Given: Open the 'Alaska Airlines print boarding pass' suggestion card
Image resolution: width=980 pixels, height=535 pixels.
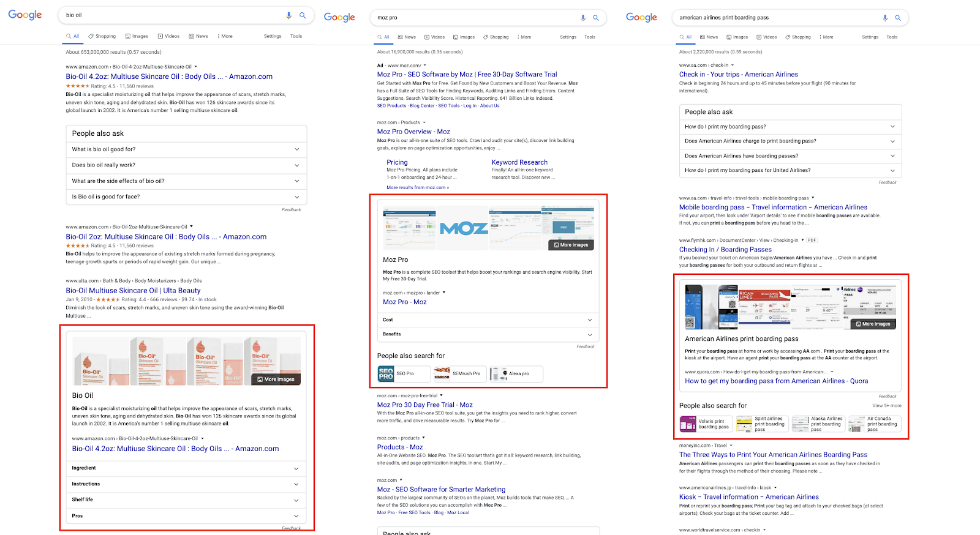Looking at the screenshot, I should 818,424.
